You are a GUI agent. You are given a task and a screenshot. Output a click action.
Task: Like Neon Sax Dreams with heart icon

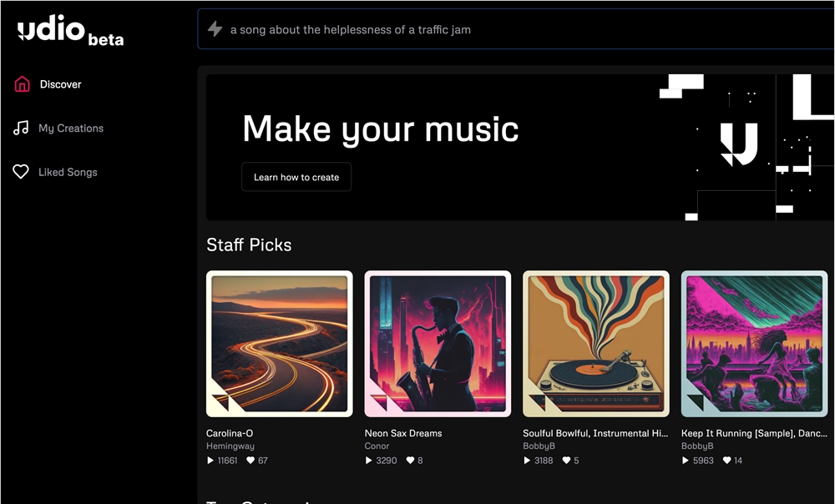click(x=409, y=461)
